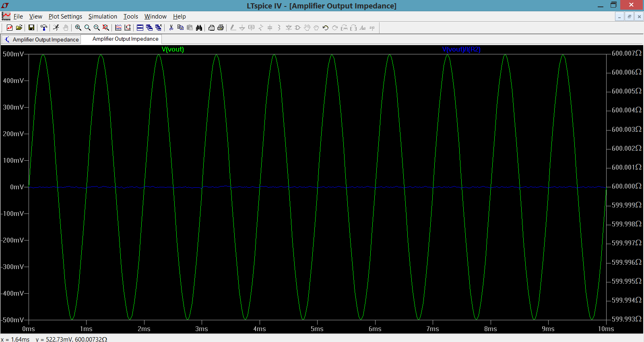644x342 pixels.
Task: Select the Ground symbol tool
Action: pos(242,27)
